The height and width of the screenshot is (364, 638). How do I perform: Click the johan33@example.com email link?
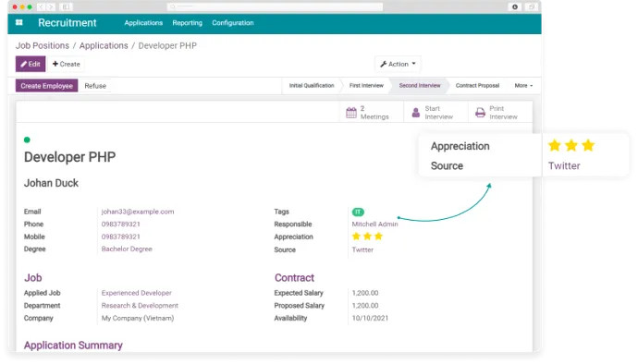138,212
